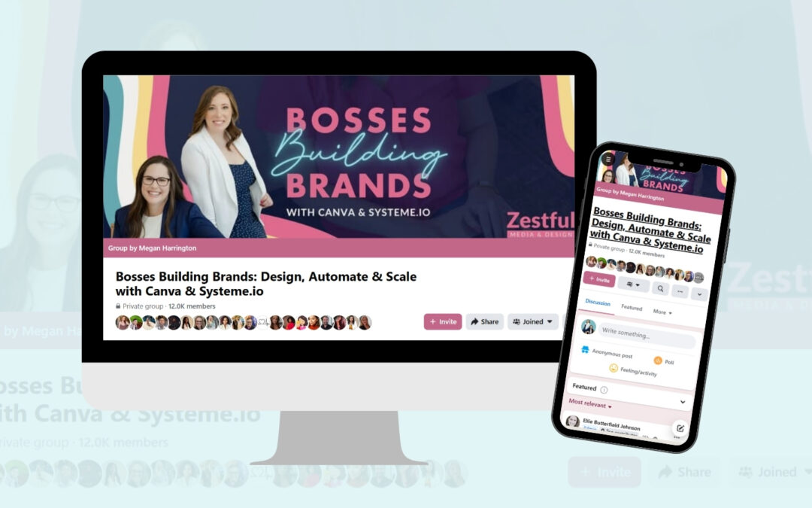Switch to the Featured tab on the phone
This screenshot has height=508, width=812.
click(632, 307)
